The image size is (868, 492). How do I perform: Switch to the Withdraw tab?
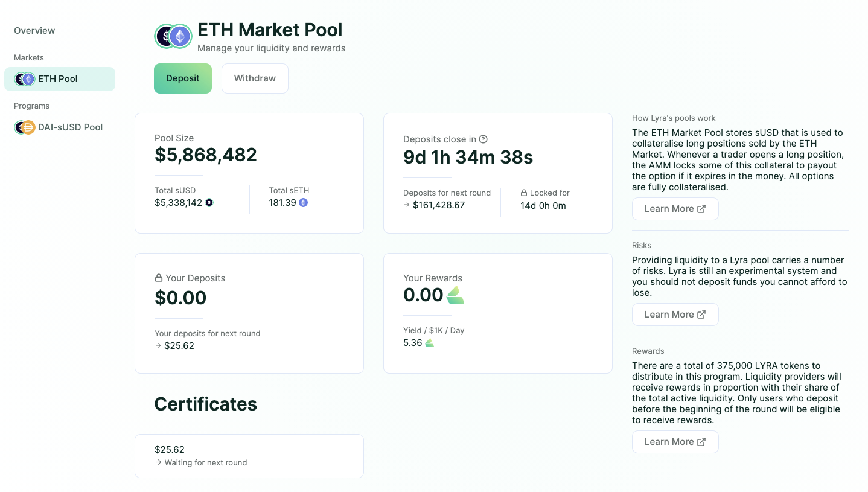pos(255,78)
